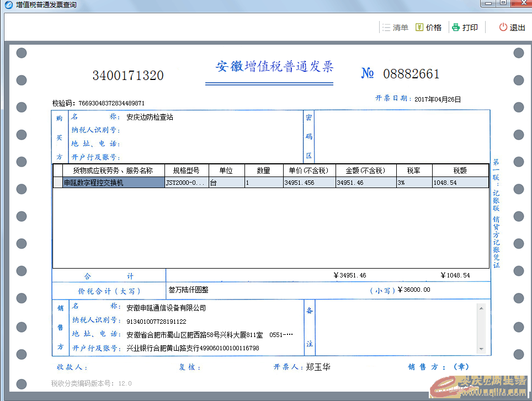Select the row header of first item
Image resolution: width=532 pixels, height=401 pixels.
click(x=58, y=183)
